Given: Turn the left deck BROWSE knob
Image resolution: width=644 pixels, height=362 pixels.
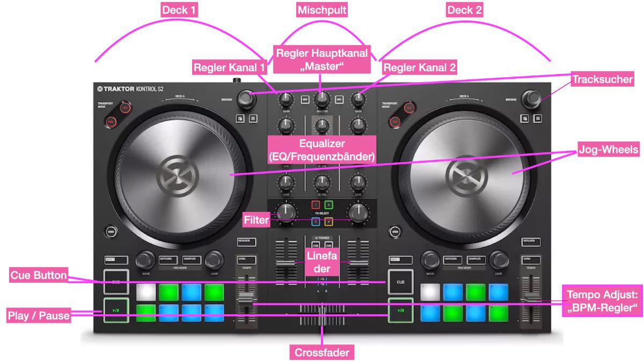Looking at the screenshot, I should 246,99.
